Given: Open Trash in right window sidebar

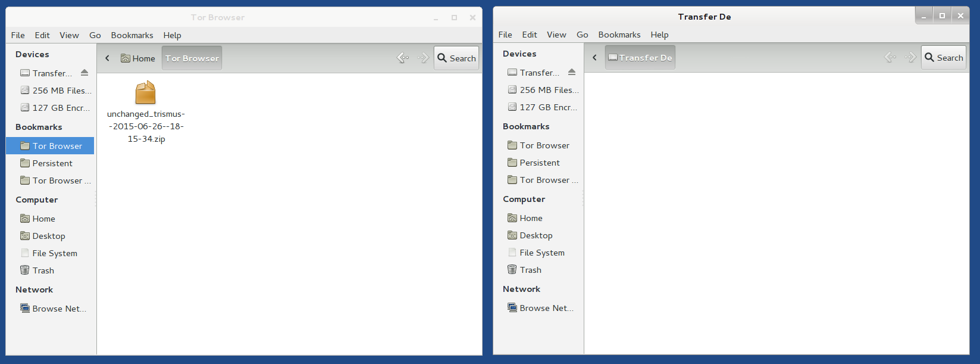Looking at the screenshot, I should point(530,270).
